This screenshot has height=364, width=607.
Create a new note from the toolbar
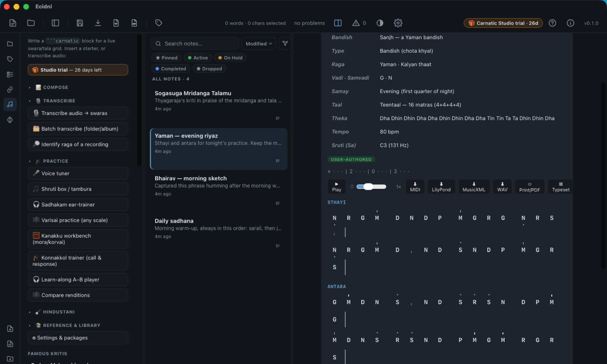point(13,23)
